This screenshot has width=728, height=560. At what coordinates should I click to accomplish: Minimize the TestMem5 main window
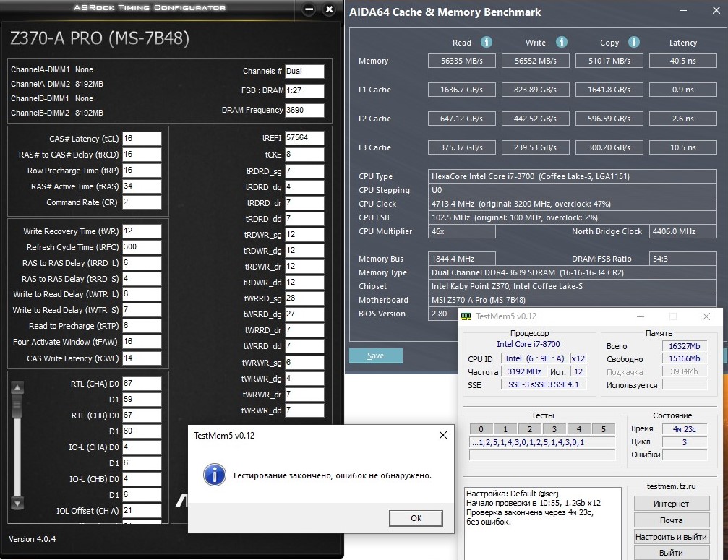pyautogui.click(x=641, y=316)
